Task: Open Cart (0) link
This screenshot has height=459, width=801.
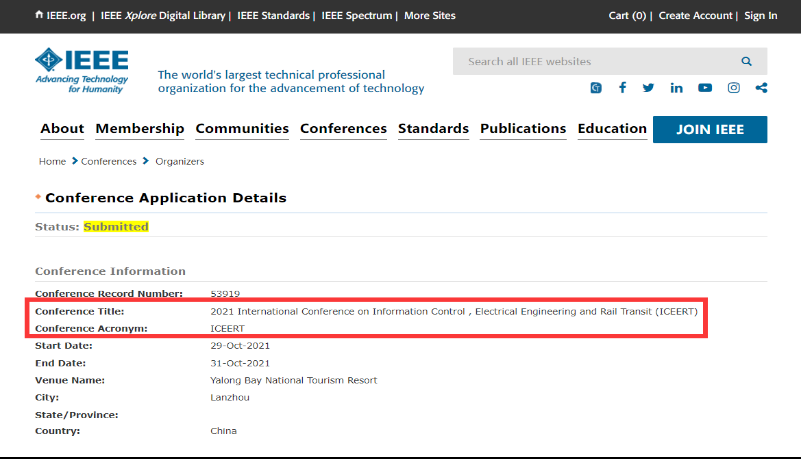Action: pos(627,16)
